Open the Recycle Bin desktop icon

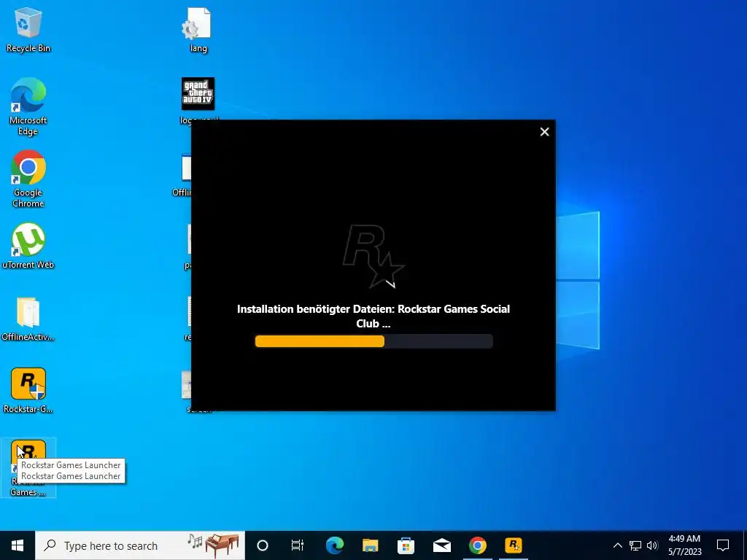tap(28, 30)
